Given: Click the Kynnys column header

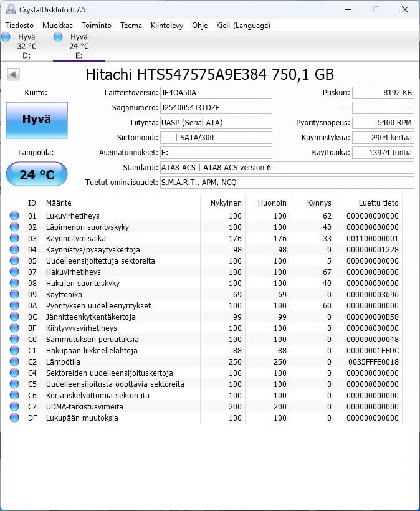Looking at the screenshot, I should tap(312, 203).
